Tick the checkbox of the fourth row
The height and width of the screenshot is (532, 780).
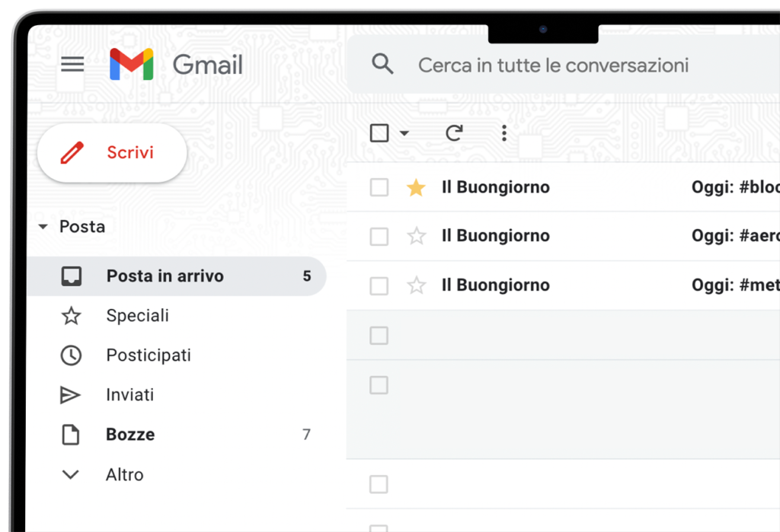click(x=379, y=336)
